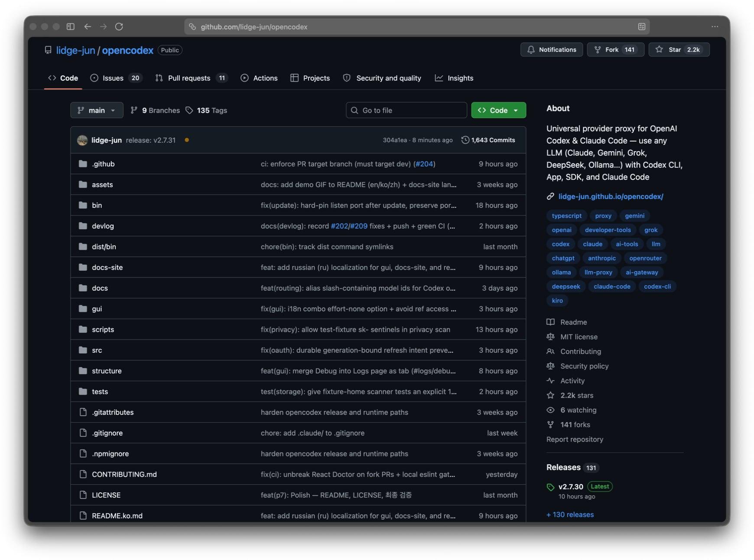This screenshot has width=754, height=560.
Task: Expand the green Code dropdown button
Action: point(498,110)
